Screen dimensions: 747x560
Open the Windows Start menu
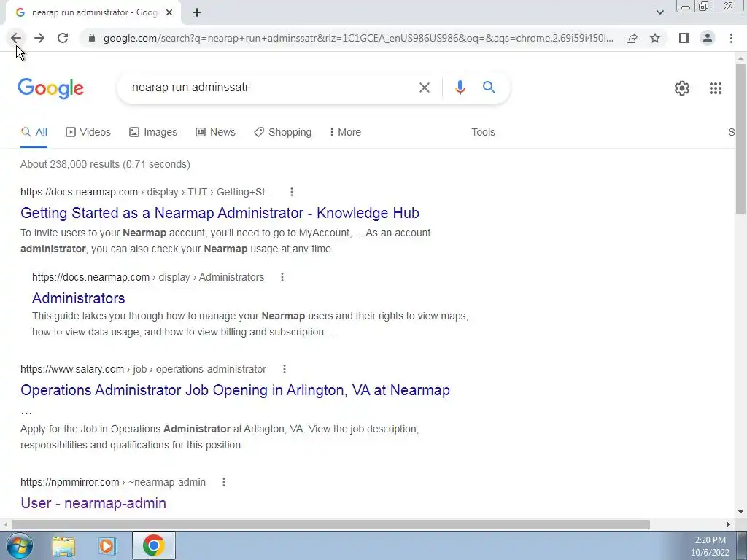point(20,545)
